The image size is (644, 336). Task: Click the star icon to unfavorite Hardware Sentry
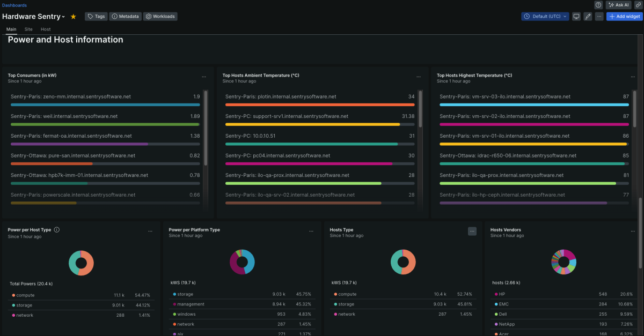pyautogui.click(x=73, y=16)
